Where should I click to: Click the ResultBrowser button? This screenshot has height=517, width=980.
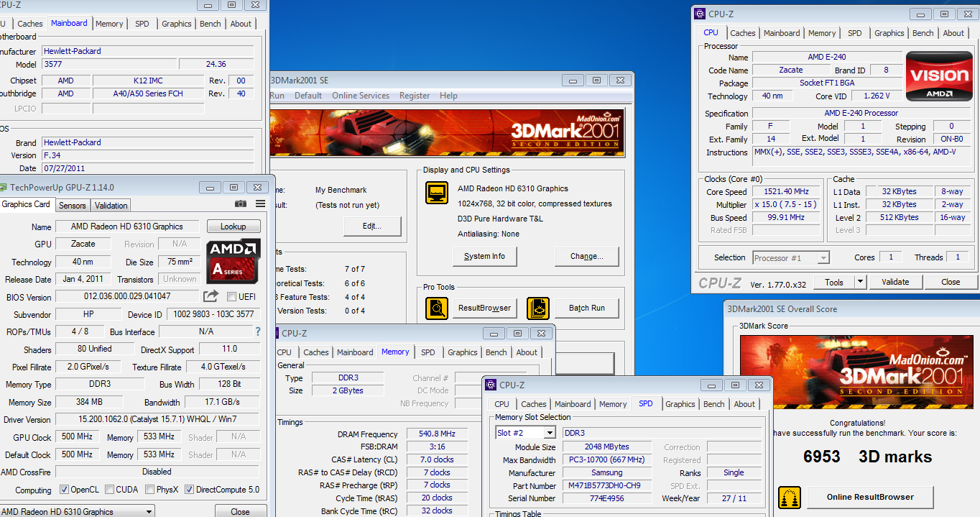pos(485,308)
